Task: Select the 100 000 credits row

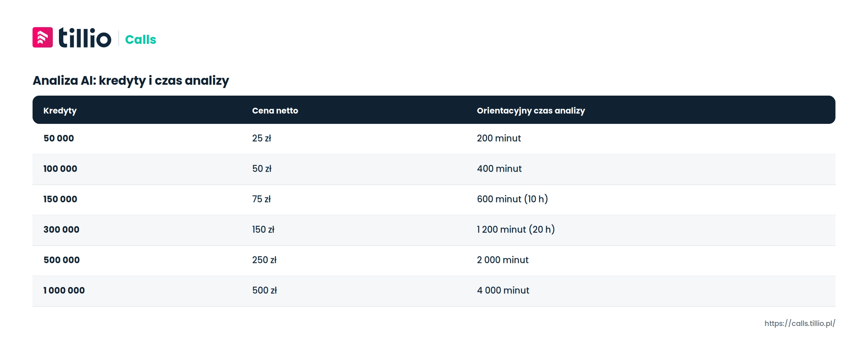Action: tap(434, 169)
